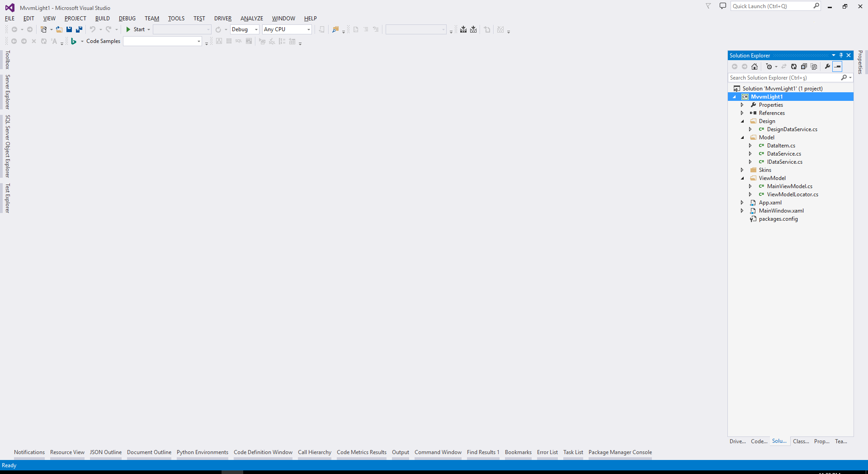The height and width of the screenshot is (474, 868).
Task: Open the Start button dropdown arrow
Action: point(149,29)
